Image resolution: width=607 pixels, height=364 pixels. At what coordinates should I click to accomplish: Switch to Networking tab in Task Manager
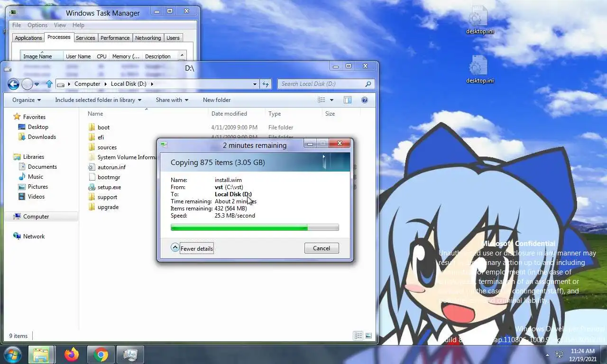148,38
